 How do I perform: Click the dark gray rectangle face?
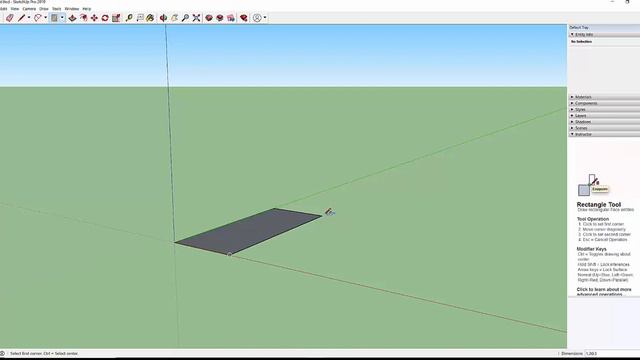(x=249, y=231)
